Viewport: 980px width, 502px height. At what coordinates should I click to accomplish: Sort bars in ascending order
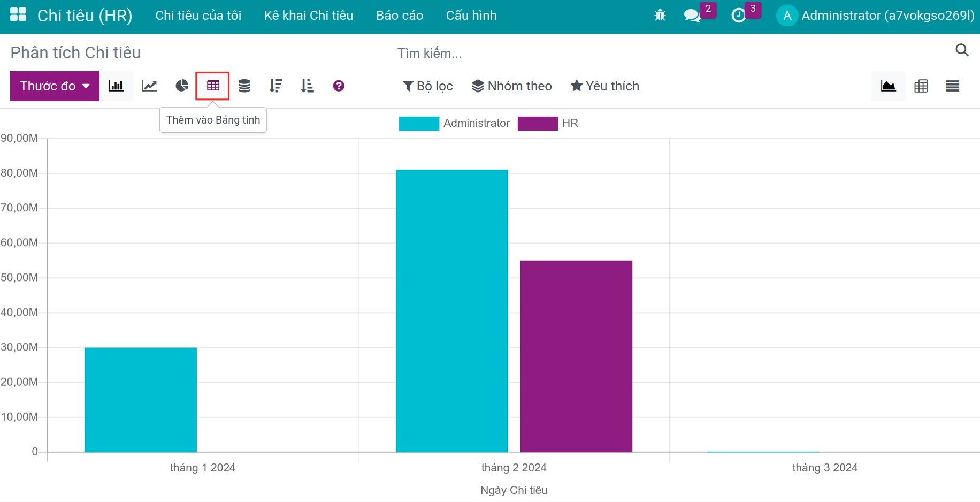pyautogui.click(x=307, y=86)
